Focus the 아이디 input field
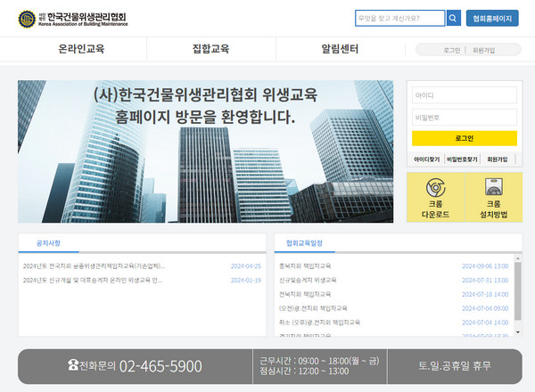Screen dimensions: 535x392 (x=465, y=95)
